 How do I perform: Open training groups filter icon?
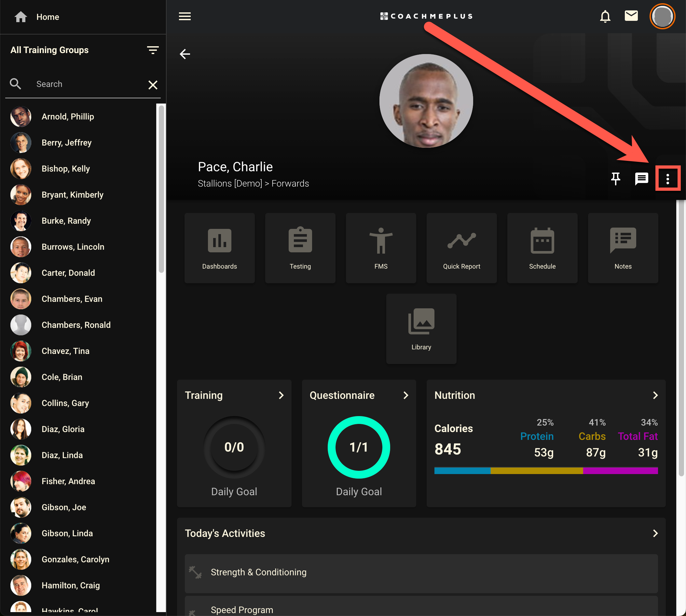pyautogui.click(x=153, y=50)
